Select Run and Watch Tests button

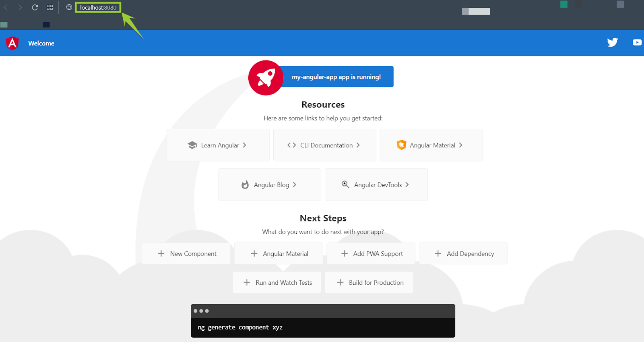277,282
